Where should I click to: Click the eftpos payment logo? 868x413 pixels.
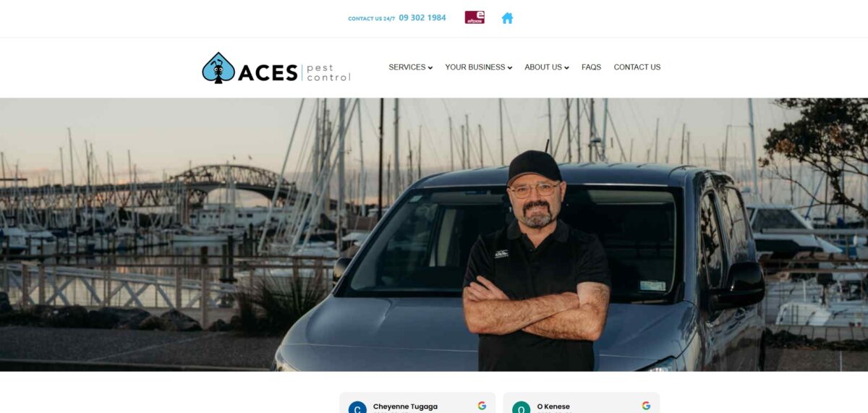(475, 17)
